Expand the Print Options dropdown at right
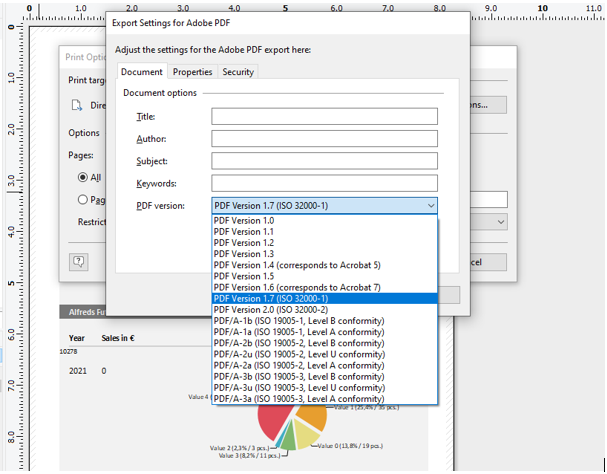 tap(500, 222)
